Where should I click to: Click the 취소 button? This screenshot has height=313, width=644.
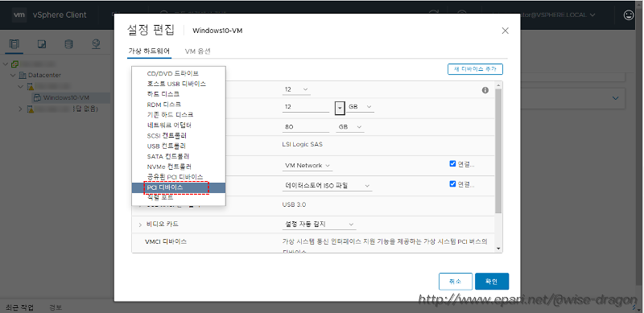[455, 282]
